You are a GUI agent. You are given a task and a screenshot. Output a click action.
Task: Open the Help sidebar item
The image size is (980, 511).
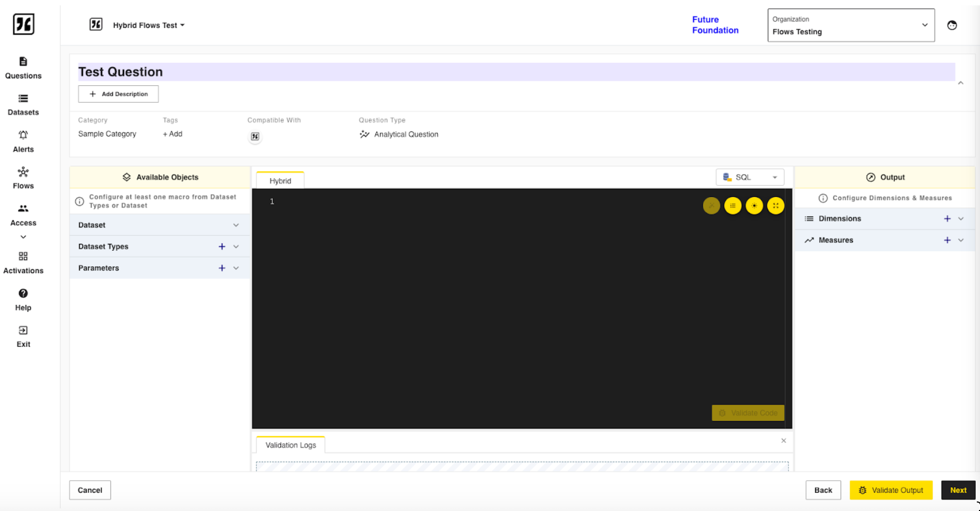(x=23, y=300)
